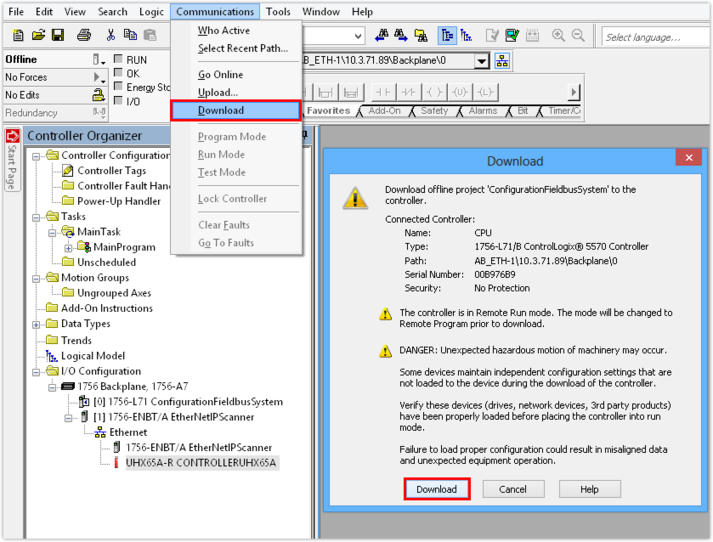This screenshot has width=713, height=542.
Task: Click the Zoom In magnifier icon
Action: coord(558,36)
